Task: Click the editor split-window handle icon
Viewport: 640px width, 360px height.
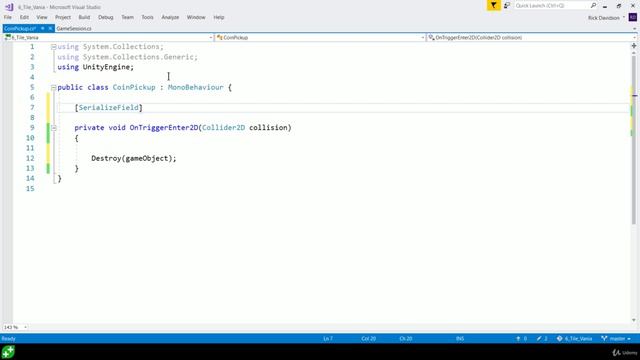Action: 634,46
